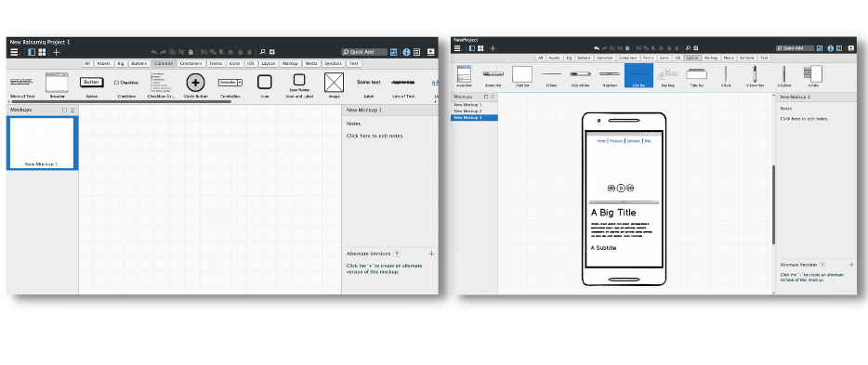Pick Checkbox Group control from library
Viewport: 868px width, 365px height.
(161, 85)
